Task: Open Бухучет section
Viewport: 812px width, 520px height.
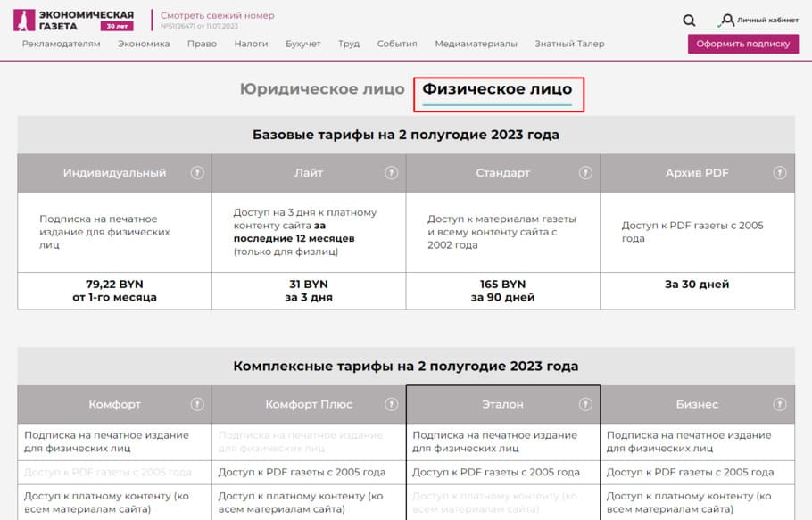Action: pos(303,44)
